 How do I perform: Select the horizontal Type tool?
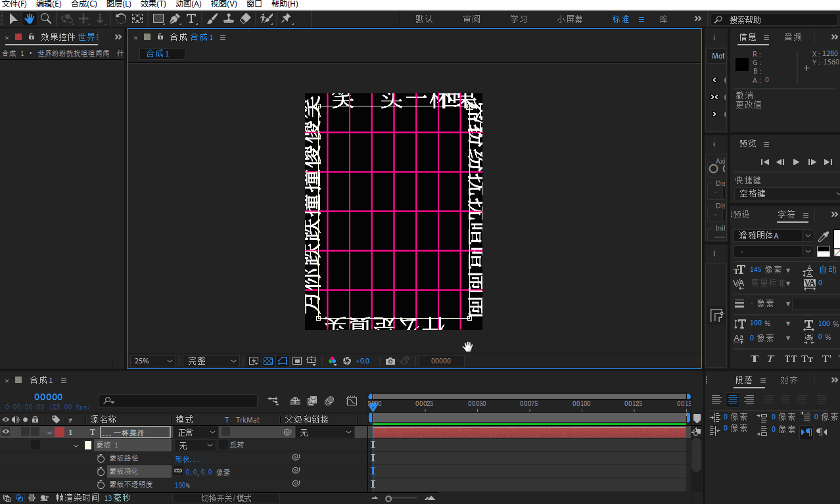click(x=191, y=19)
